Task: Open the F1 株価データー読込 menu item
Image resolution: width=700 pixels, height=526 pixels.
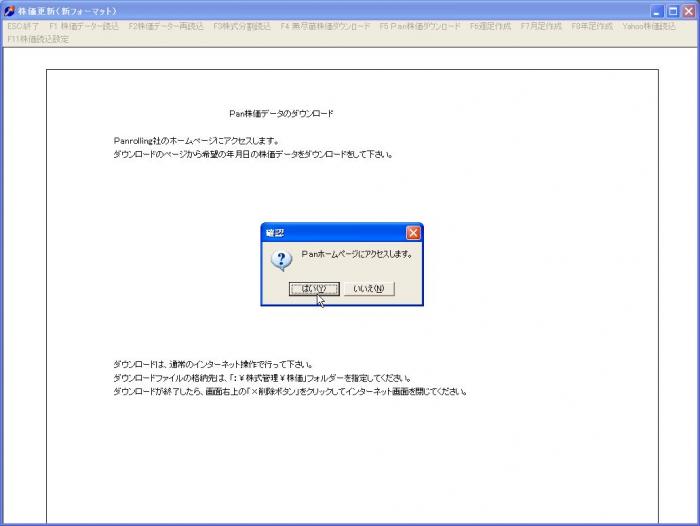Action: coord(84,26)
